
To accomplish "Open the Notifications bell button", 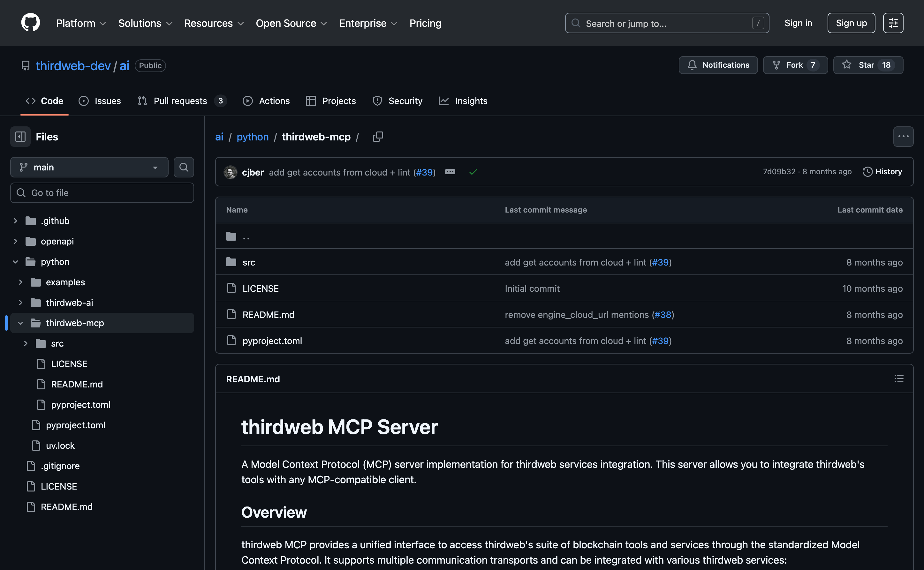I will (x=718, y=65).
